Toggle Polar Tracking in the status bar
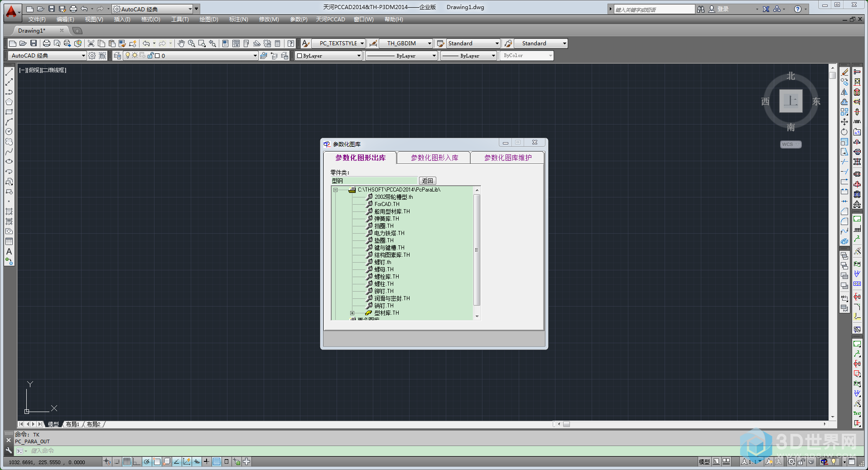 click(147, 461)
